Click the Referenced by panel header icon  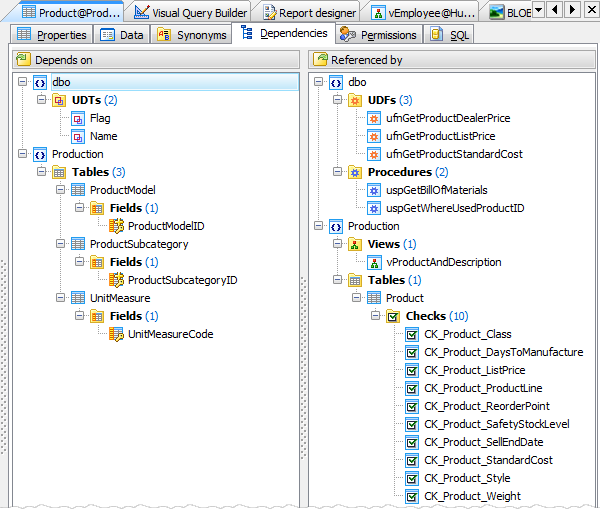point(319,60)
